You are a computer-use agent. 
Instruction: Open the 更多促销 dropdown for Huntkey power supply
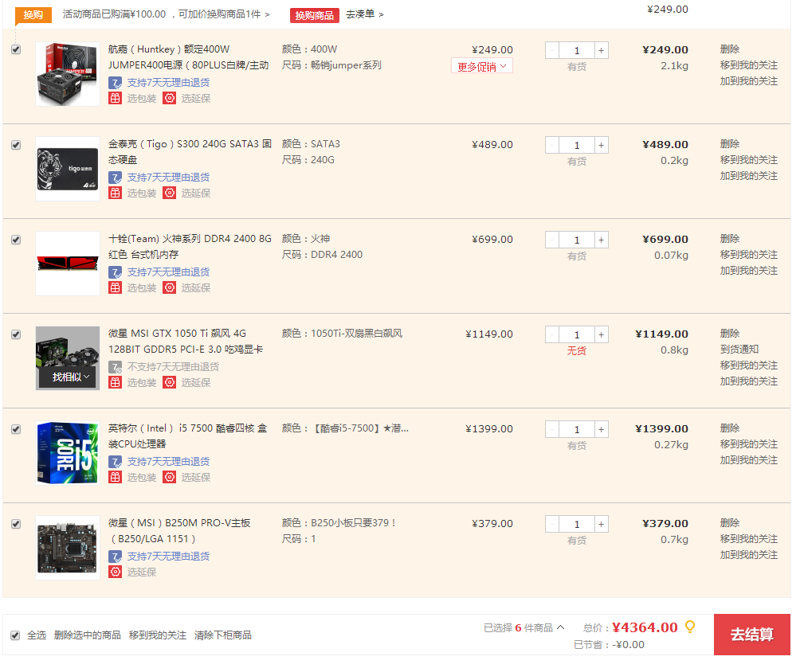click(482, 66)
